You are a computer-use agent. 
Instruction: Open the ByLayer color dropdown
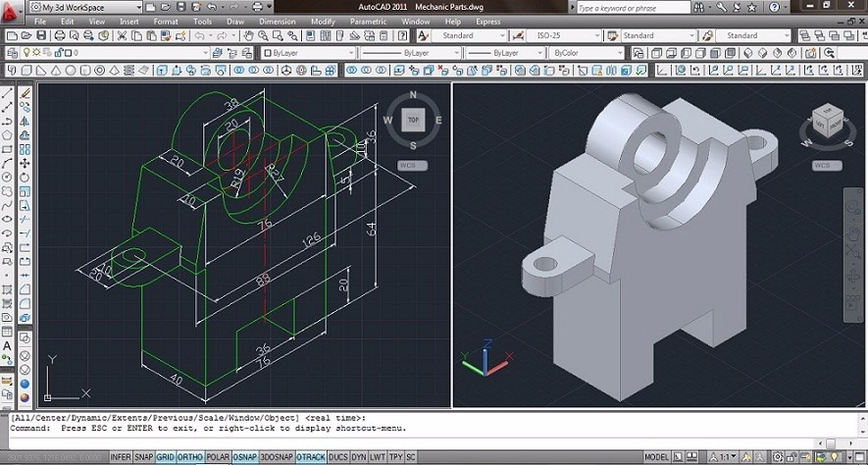308,53
